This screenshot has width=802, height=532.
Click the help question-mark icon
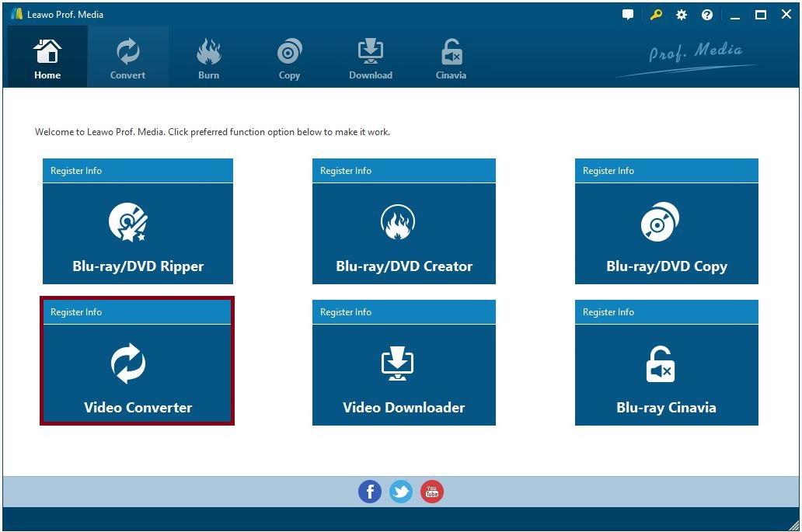coord(706,14)
